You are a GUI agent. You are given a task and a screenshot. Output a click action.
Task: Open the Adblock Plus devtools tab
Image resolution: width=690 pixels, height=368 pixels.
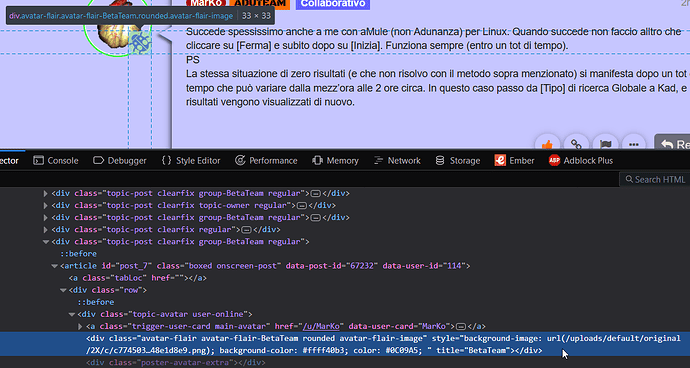(x=581, y=161)
